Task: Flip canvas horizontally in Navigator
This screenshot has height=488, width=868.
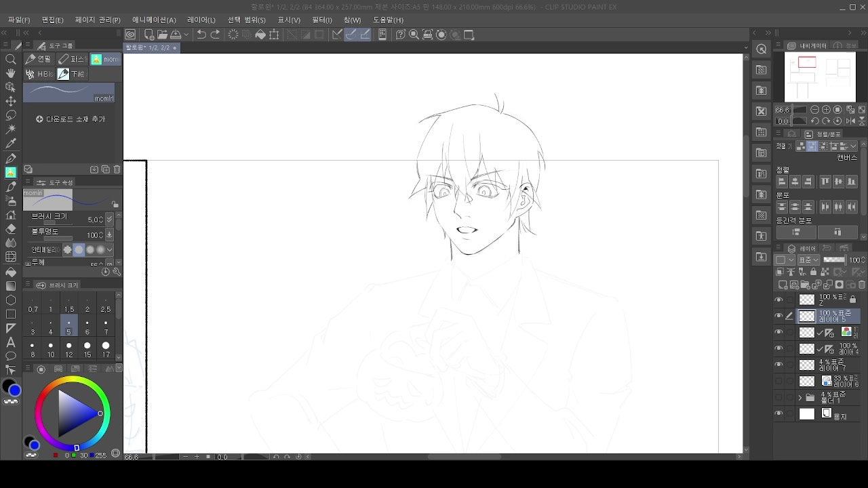Action: (x=850, y=121)
